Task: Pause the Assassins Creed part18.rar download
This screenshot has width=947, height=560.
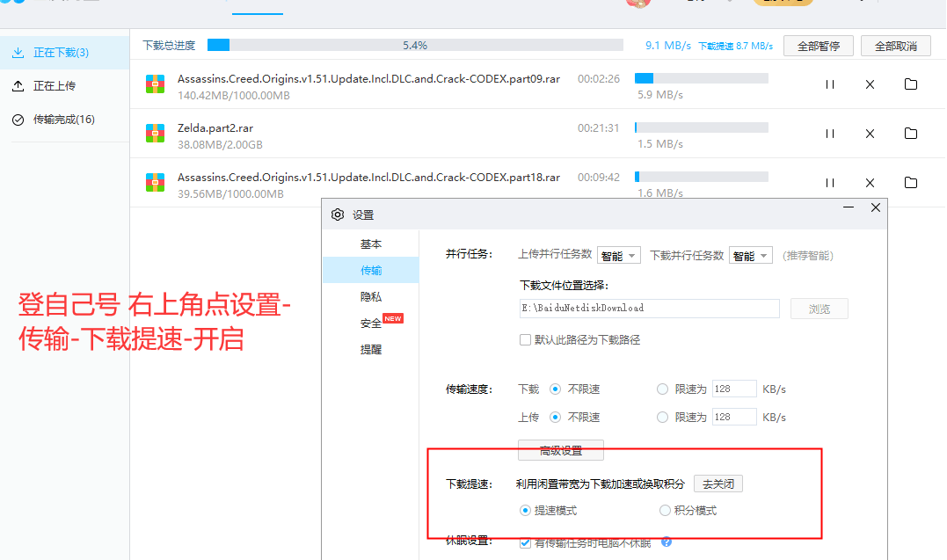Action: coord(830,183)
